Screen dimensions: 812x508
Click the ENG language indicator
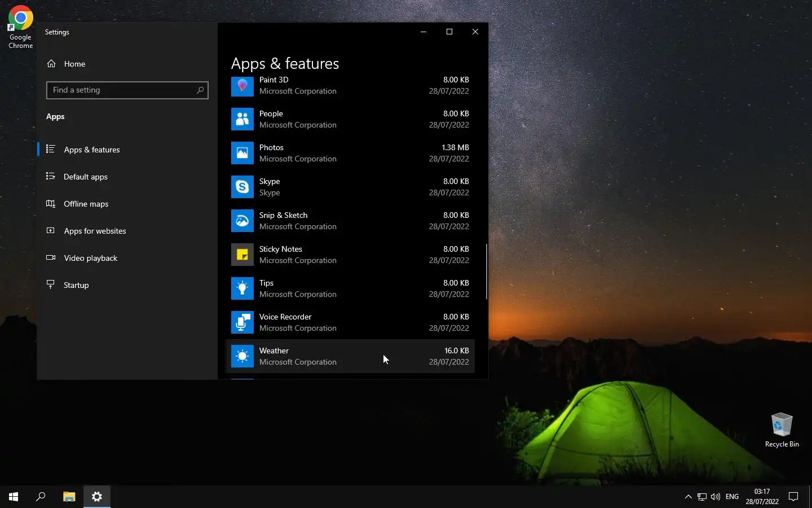pos(732,497)
